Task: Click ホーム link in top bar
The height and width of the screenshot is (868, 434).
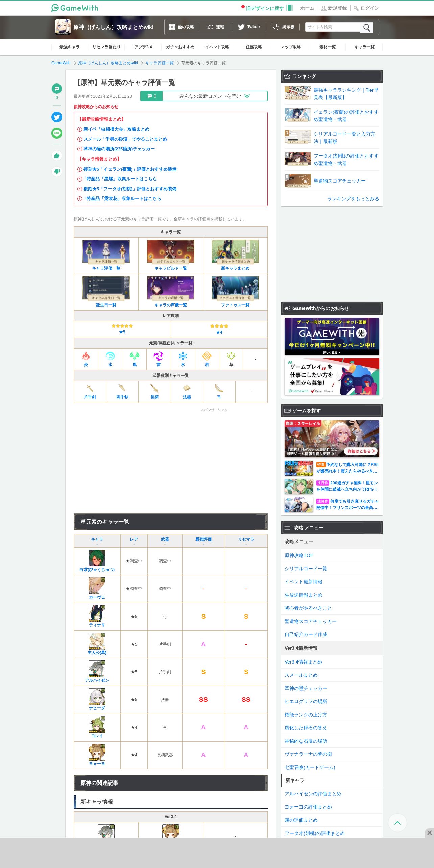Action: pyautogui.click(x=307, y=8)
